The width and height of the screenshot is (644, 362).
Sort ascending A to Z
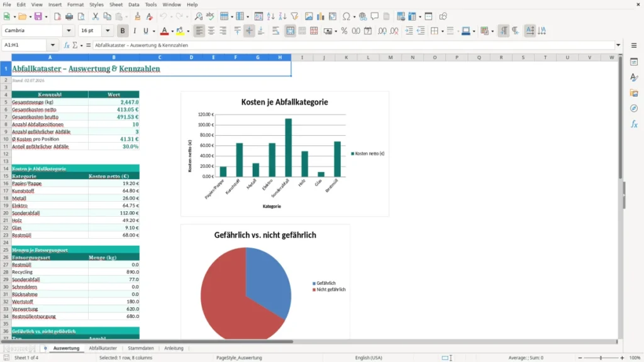270,16
